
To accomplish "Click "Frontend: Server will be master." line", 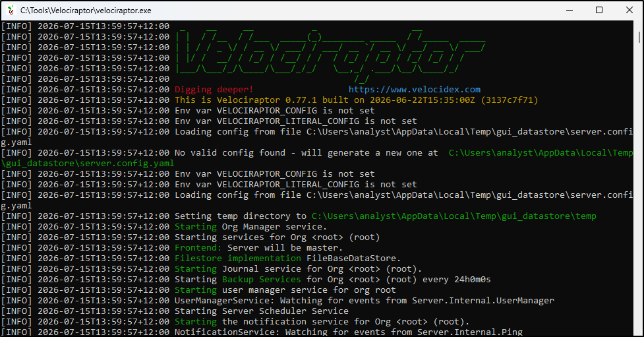I will click(x=259, y=248).
